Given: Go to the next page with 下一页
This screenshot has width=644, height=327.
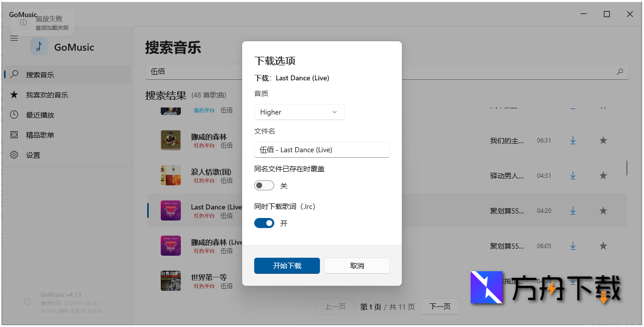Looking at the screenshot, I should (440, 306).
